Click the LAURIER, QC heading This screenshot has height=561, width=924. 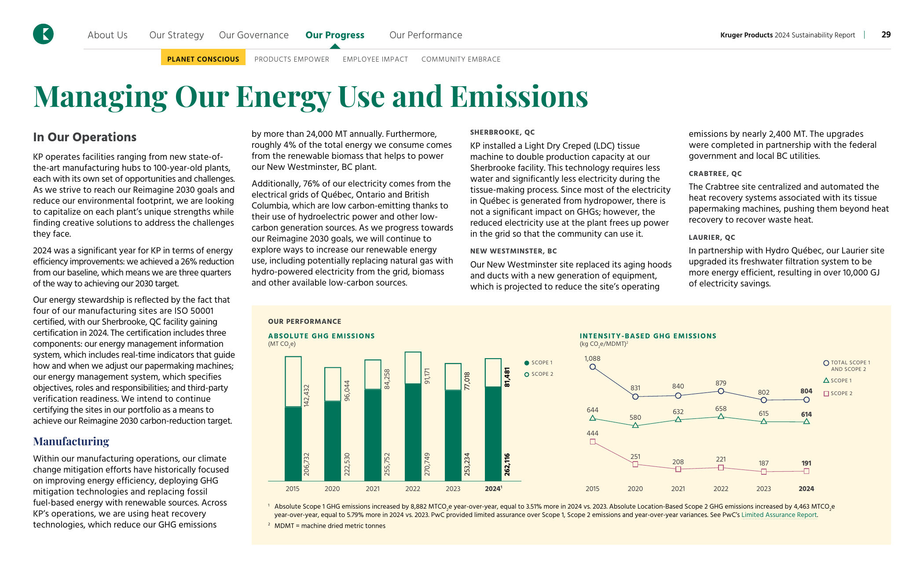711,238
